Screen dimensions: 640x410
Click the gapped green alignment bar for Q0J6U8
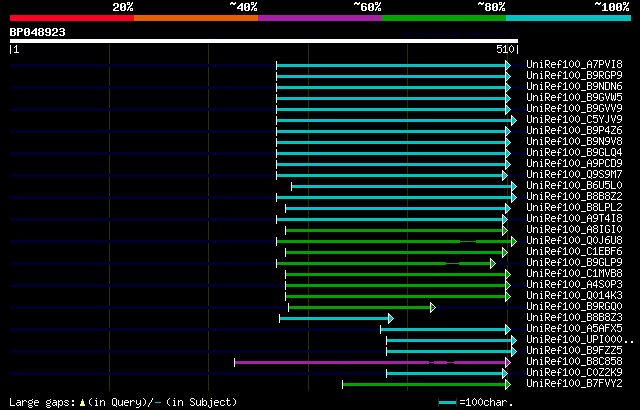pos(396,242)
